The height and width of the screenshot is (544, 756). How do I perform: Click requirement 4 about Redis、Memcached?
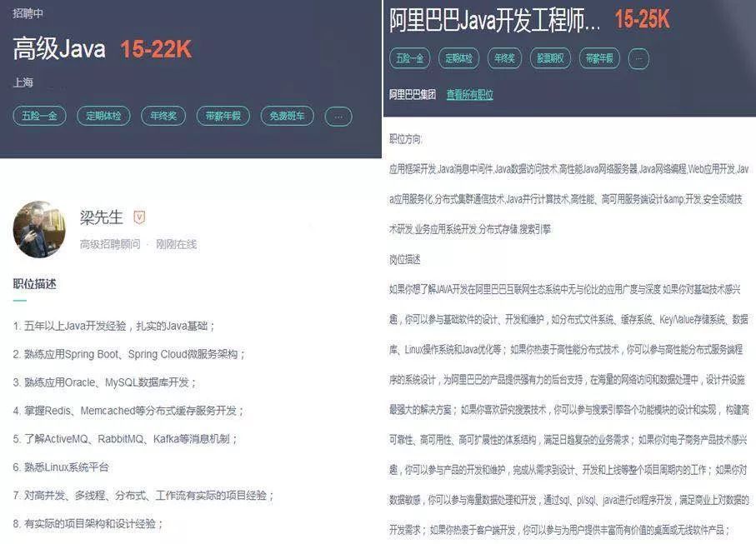128,411
